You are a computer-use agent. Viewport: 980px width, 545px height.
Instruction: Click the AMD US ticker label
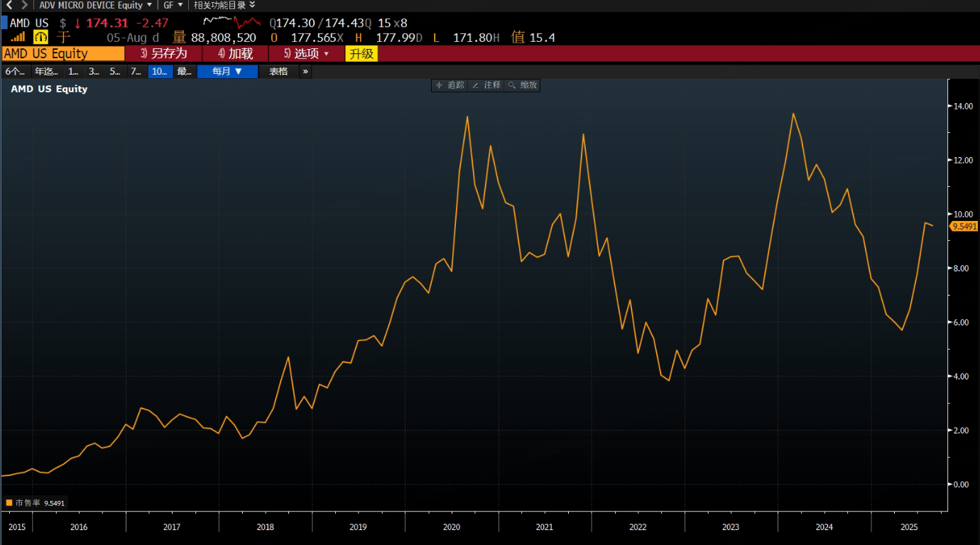29,23
